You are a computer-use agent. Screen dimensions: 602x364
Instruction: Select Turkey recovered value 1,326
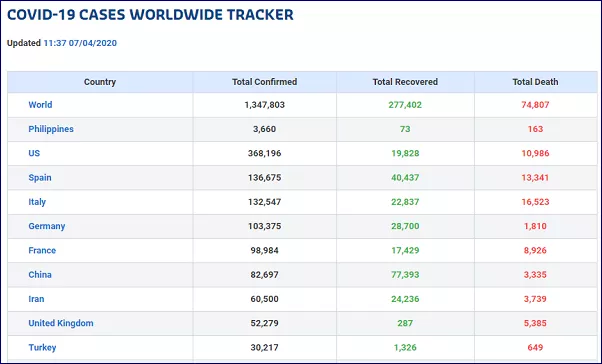[405, 347]
